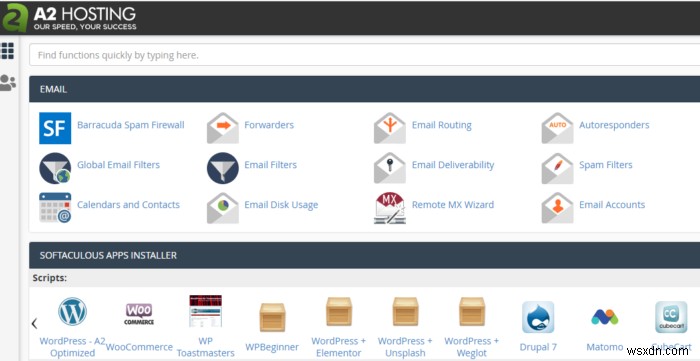Click the Email Filters funnel icon
This screenshot has width=700, height=361.
pos(223,168)
